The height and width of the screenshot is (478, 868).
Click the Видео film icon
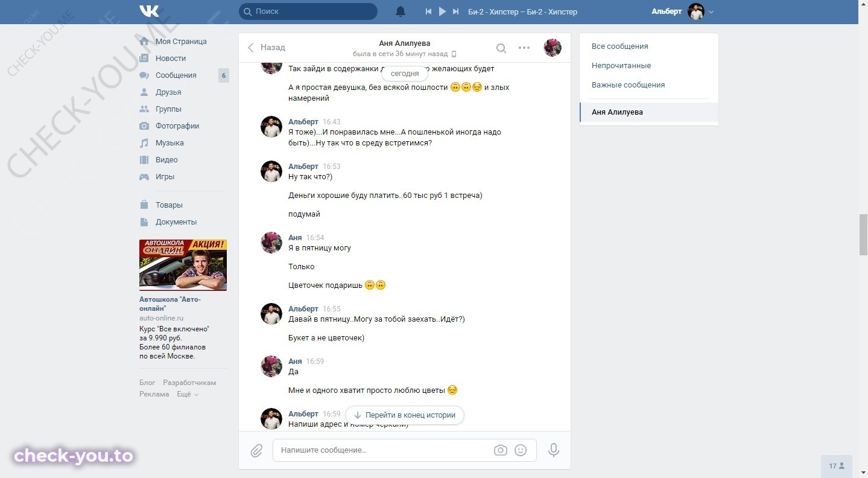click(x=144, y=160)
